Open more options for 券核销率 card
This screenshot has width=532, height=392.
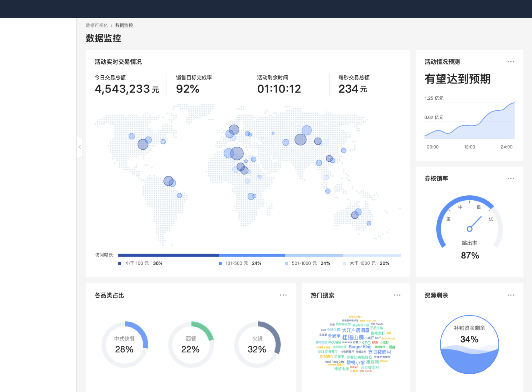511,178
